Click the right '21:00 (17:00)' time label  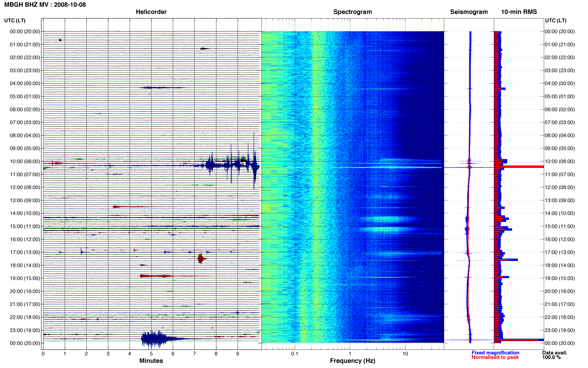(x=560, y=304)
